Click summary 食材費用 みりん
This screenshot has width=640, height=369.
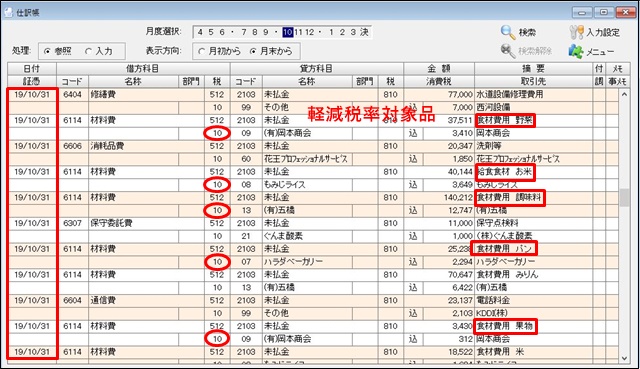pyautogui.click(x=507, y=274)
